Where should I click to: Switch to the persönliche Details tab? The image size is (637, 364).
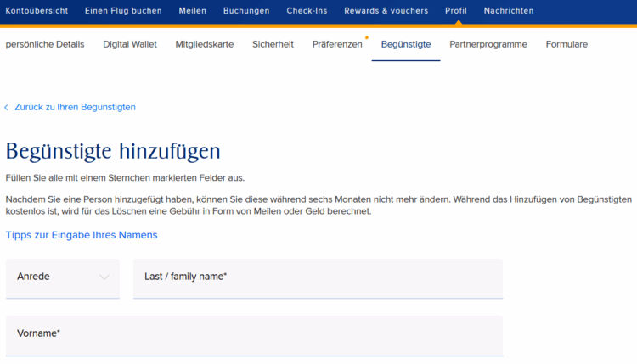45,44
